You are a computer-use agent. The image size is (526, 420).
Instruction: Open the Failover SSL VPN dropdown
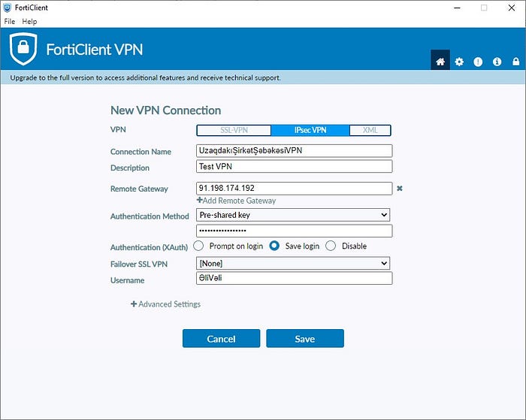click(x=293, y=263)
